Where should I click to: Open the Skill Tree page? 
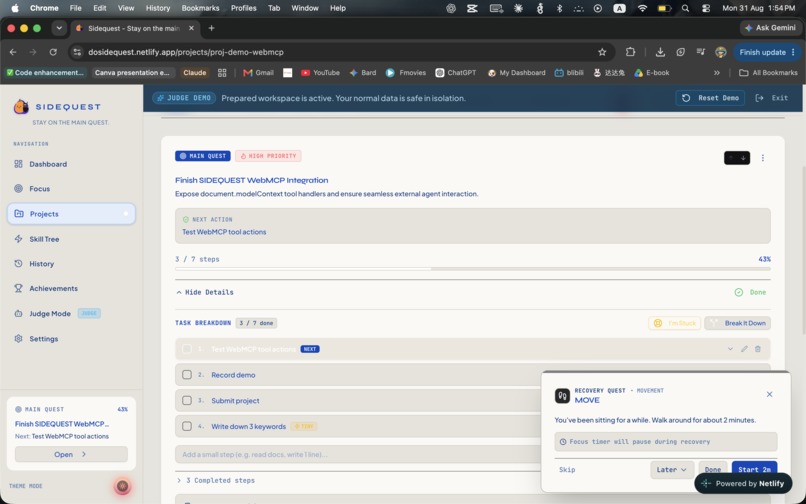pyautogui.click(x=44, y=239)
